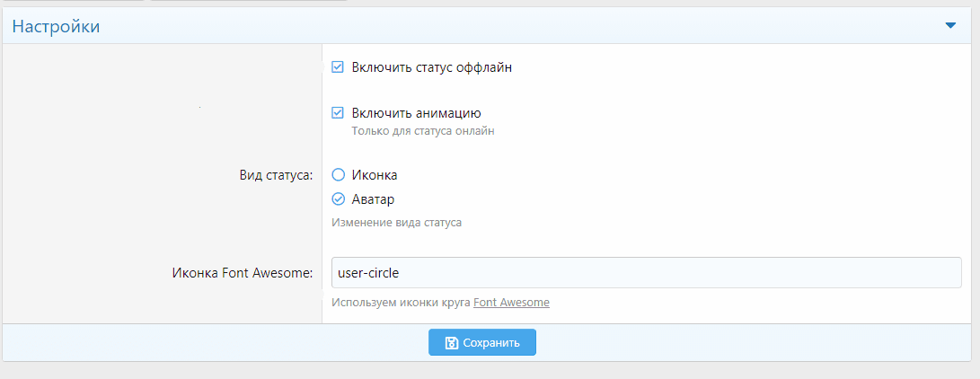
Task: Choose the Аватар radio button
Action: point(339,199)
